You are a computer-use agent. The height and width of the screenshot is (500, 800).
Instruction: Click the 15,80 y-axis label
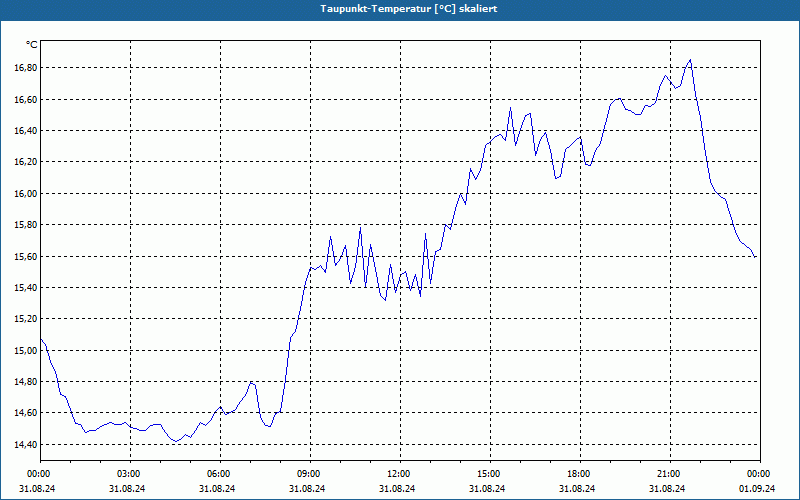pyautogui.click(x=26, y=225)
